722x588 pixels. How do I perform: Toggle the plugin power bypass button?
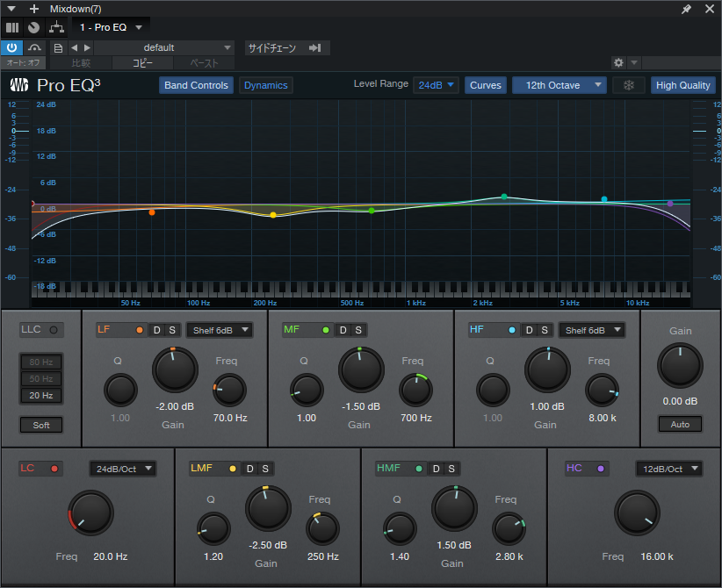click(x=11, y=47)
